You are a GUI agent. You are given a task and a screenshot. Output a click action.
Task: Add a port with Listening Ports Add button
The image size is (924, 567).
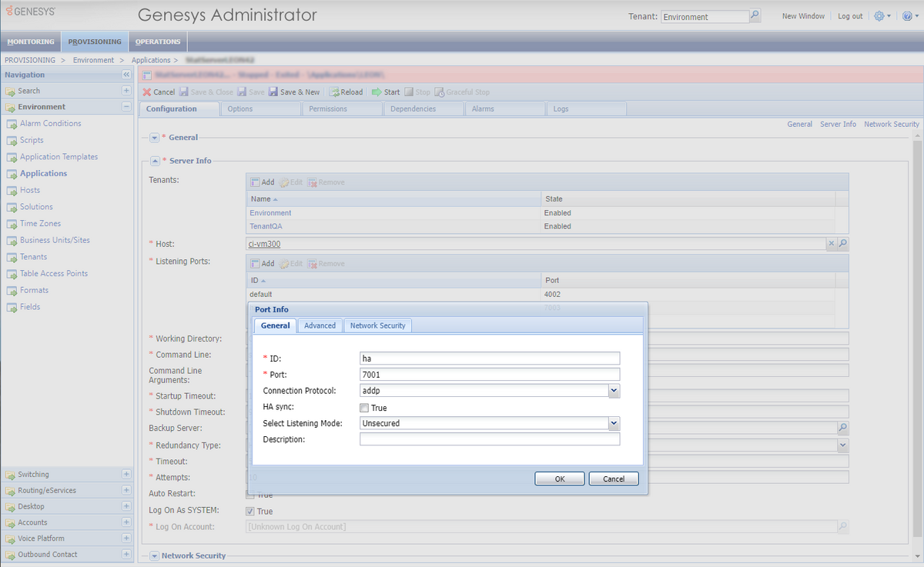pos(262,264)
